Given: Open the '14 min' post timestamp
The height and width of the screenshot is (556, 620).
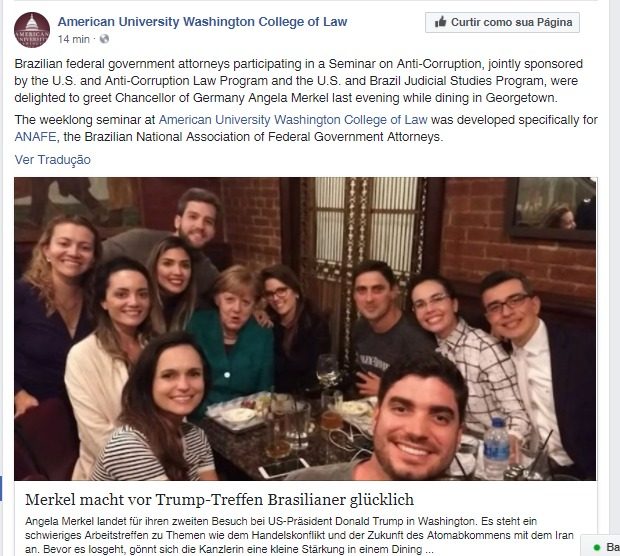Looking at the screenshot, I should pyautogui.click(x=75, y=39).
